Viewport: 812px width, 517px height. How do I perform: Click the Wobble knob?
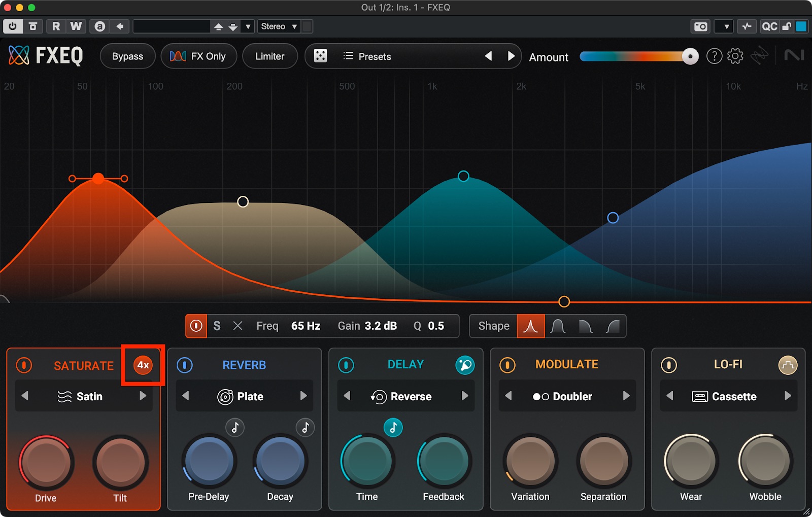765,461
